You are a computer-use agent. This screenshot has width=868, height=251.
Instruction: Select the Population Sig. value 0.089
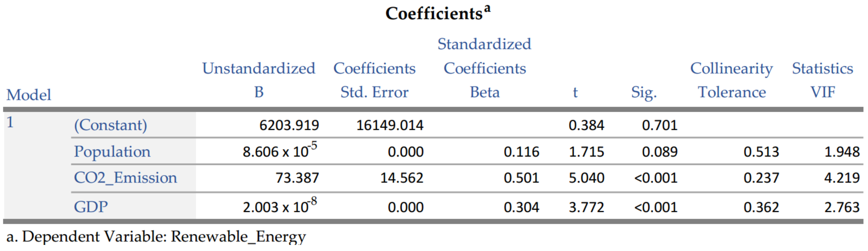(659, 152)
